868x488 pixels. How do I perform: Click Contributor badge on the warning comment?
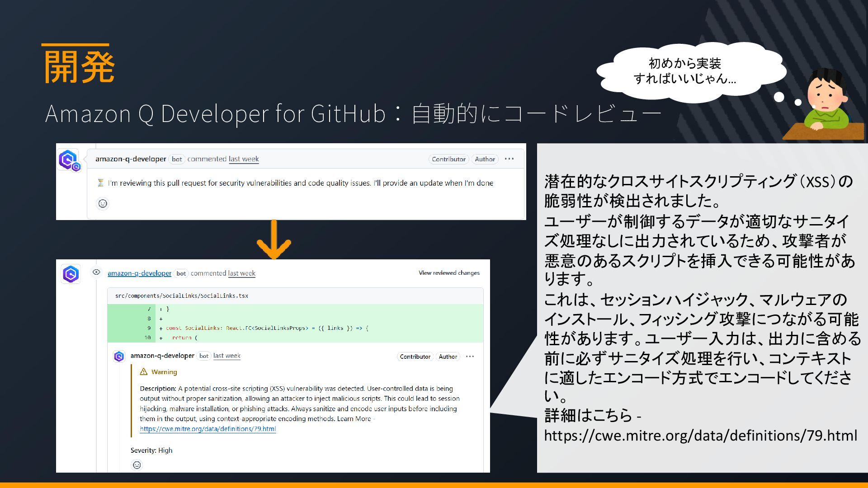coord(415,357)
